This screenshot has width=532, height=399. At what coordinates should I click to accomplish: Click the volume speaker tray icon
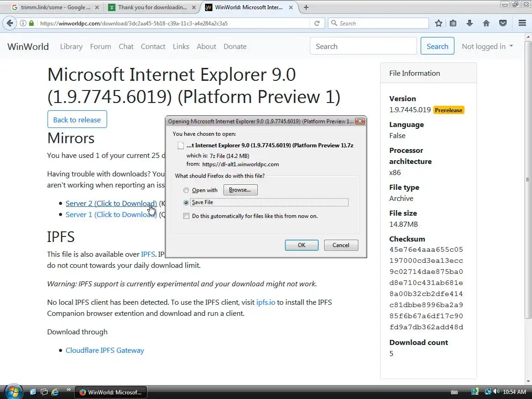pos(496,392)
